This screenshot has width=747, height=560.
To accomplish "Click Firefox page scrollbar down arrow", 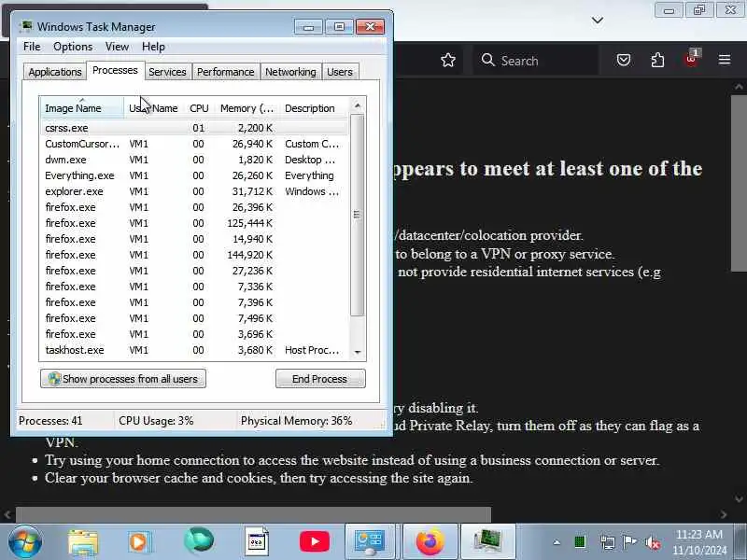I will click(739, 499).
